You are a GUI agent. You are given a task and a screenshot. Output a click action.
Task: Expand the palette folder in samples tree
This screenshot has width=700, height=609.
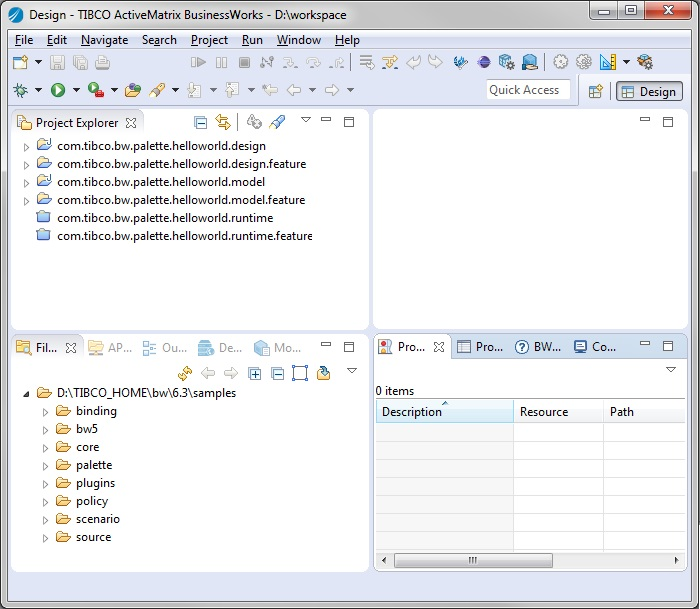45,465
